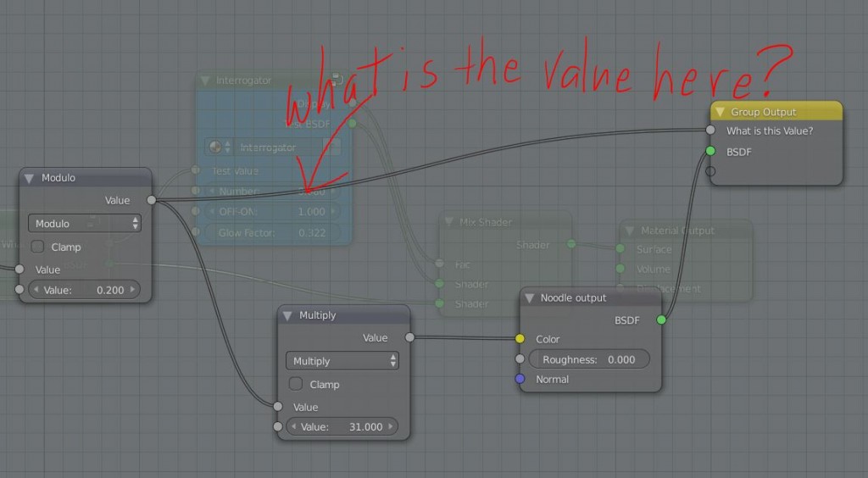Click the yellow Color input socket
868x478 pixels.
[520, 339]
